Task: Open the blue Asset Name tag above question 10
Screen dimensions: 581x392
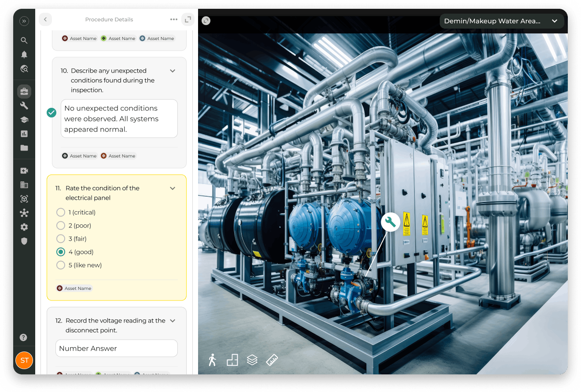Action: point(157,39)
